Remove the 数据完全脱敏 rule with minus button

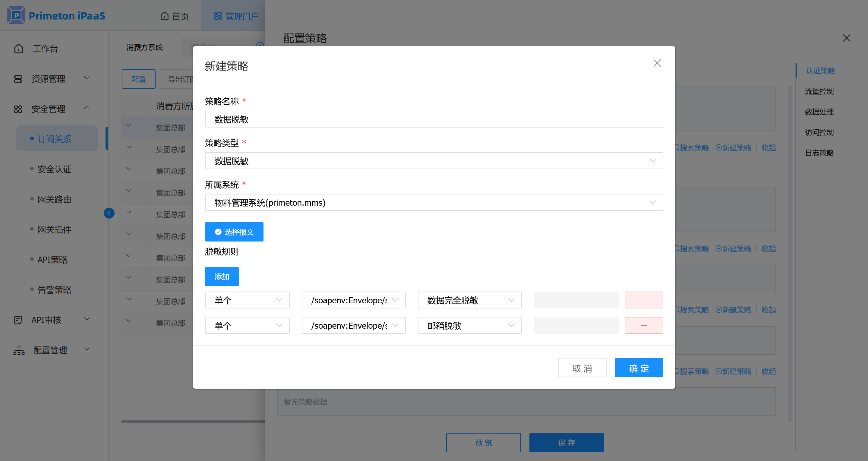[x=643, y=300]
